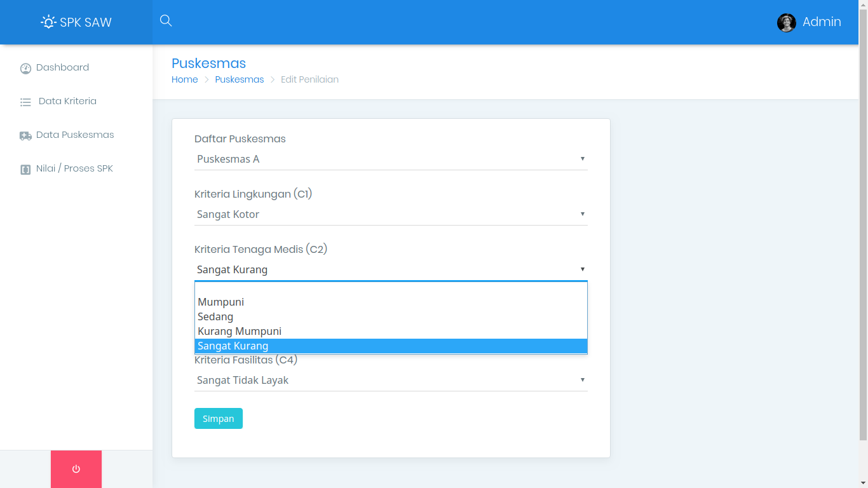Collapse the Kriteria Tenaga Medis (C2) dropdown

pyautogui.click(x=390, y=269)
